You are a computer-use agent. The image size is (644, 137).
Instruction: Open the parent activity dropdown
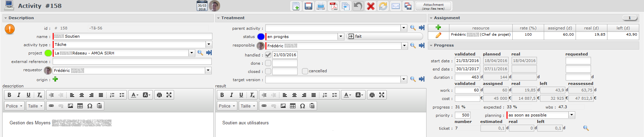[404, 28]
